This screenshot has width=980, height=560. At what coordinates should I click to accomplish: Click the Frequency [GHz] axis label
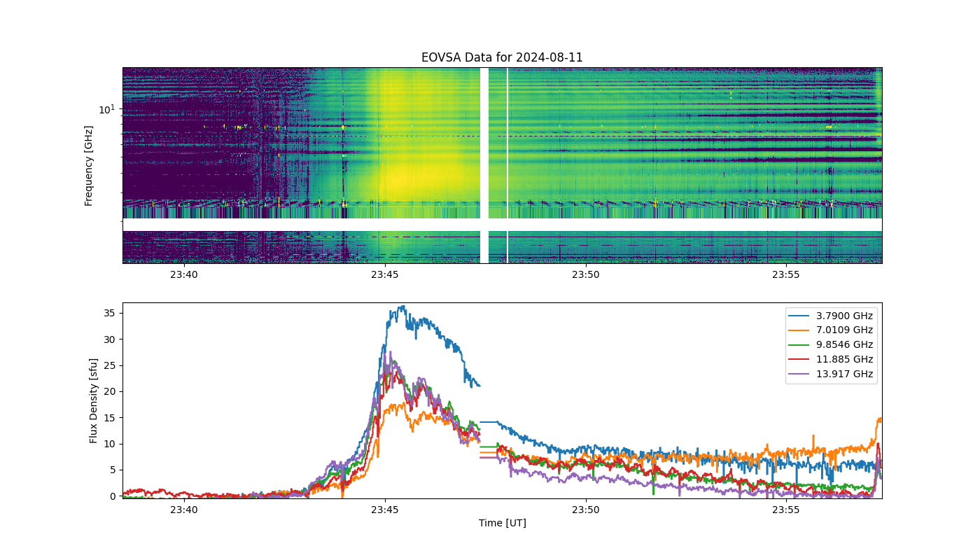[x=89, y=165]
